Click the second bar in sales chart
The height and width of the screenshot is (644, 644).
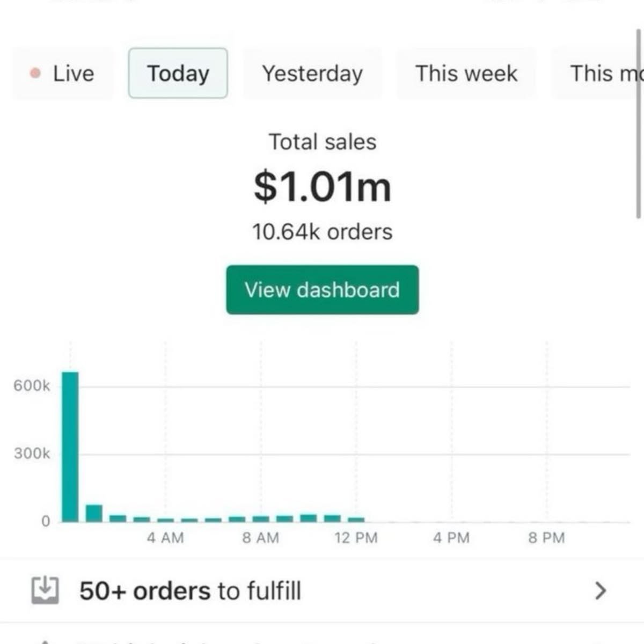tap(94, 513)
